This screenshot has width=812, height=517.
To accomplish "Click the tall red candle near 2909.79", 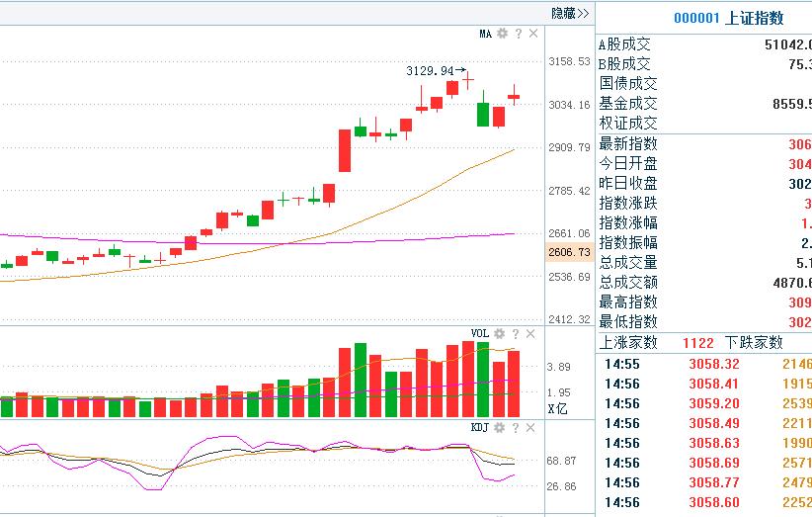I will click(x=345, y=150).
